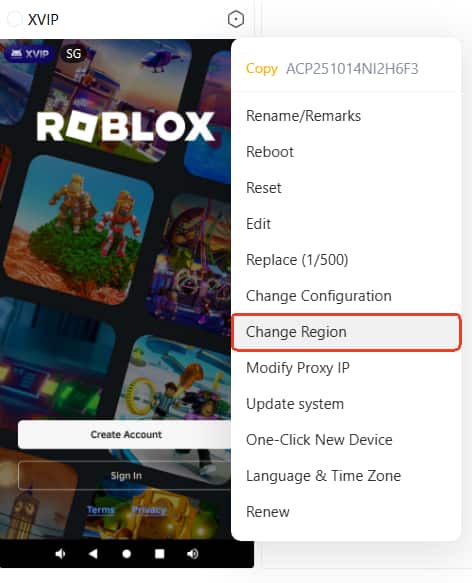The width and height of the screenshot is (472, 583).
Task: Click the Create Account button
Action: coord(125,434)
